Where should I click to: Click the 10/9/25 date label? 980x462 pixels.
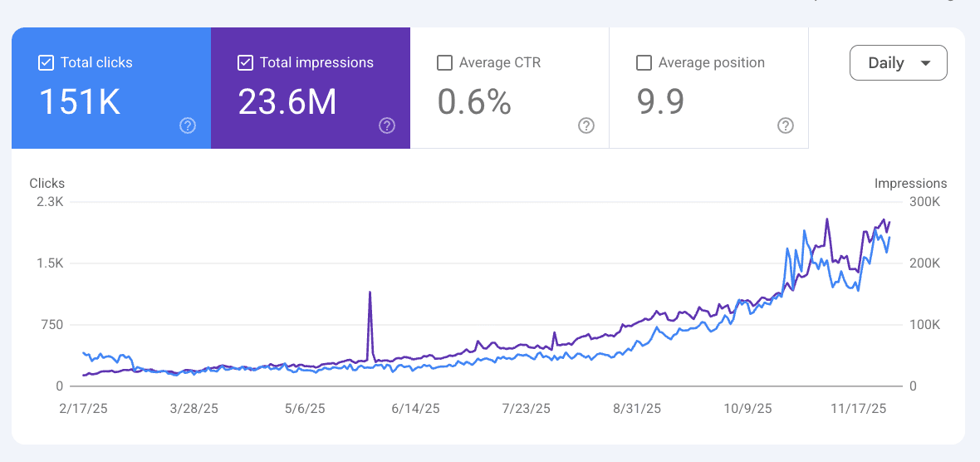coord(749,409)
